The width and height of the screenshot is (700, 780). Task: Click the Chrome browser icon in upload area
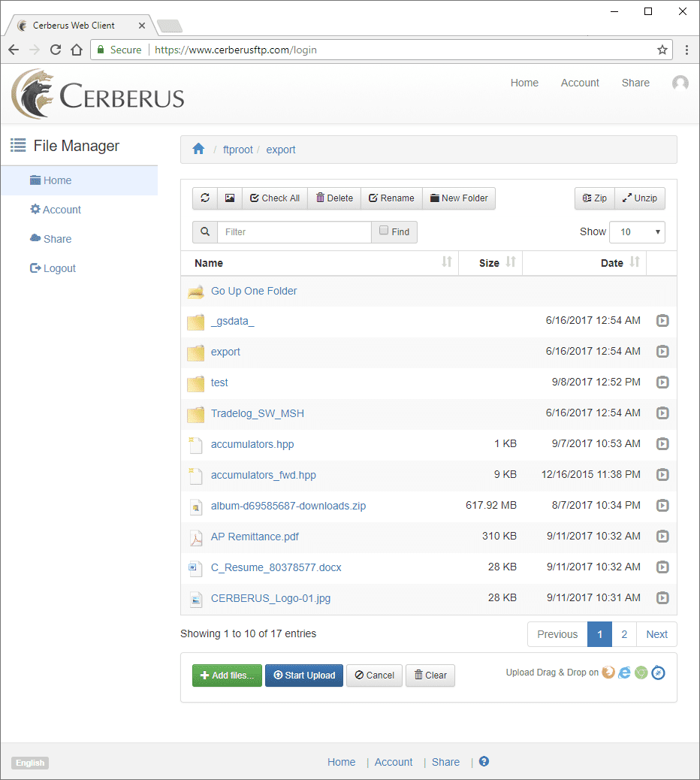click(641, 673)
